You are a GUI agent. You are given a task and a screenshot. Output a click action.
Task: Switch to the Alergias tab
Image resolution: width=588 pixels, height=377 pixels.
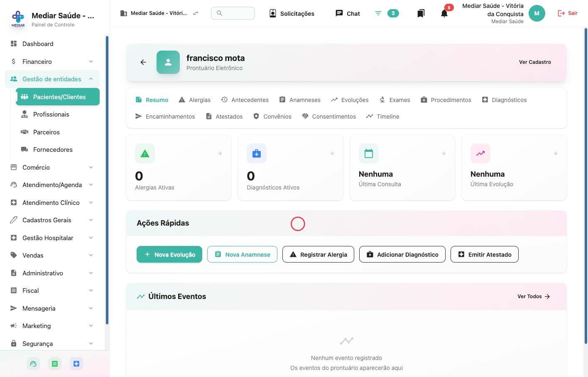(x=194, y=100)
